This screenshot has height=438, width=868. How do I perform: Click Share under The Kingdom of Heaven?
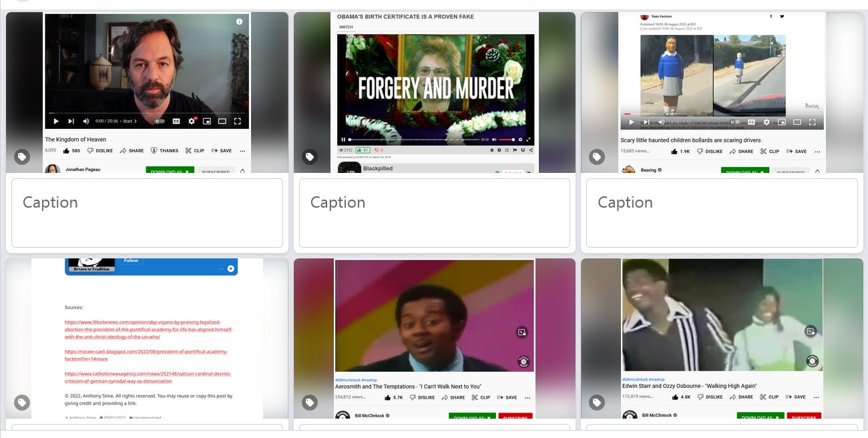tap(132, 151)
